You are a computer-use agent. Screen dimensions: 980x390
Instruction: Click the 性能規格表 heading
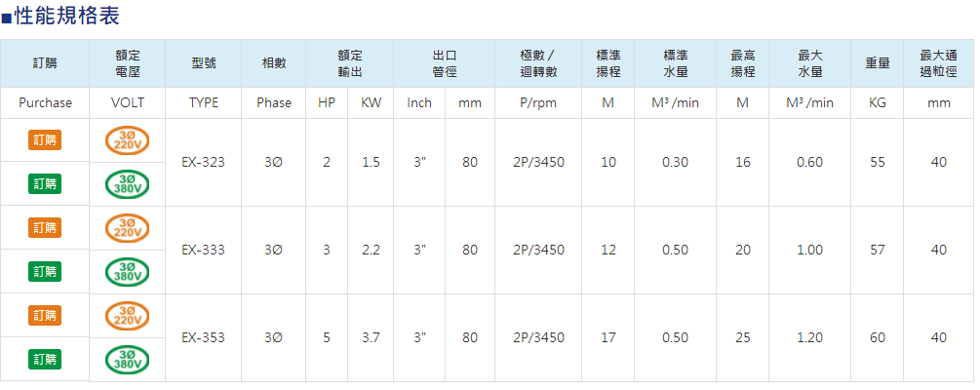65,16
